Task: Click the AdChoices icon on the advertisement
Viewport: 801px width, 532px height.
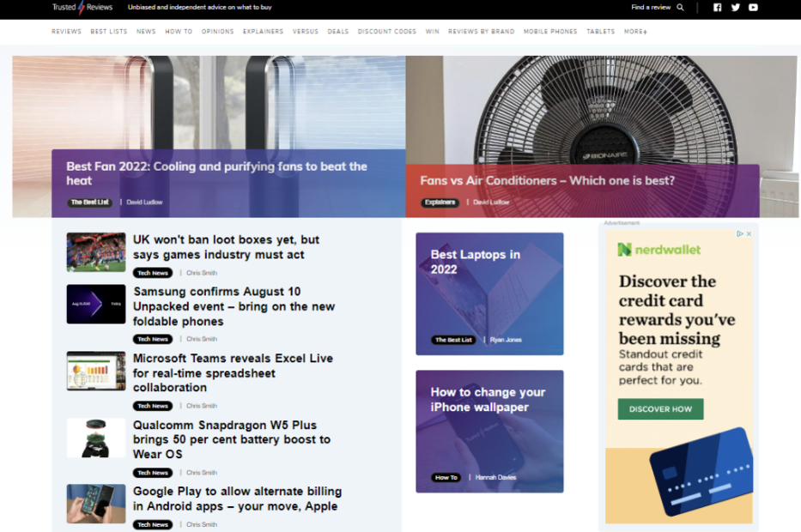Action: [x=738, y=233]
